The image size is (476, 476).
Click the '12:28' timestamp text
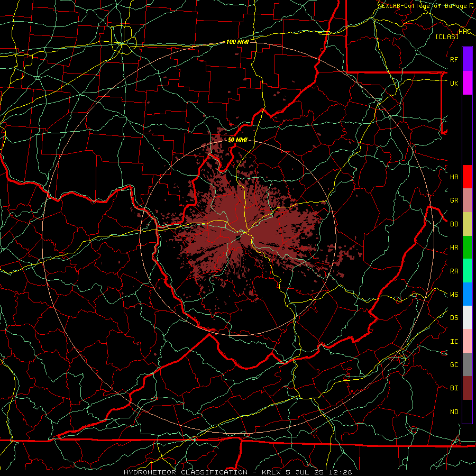(x=342, y=472)
